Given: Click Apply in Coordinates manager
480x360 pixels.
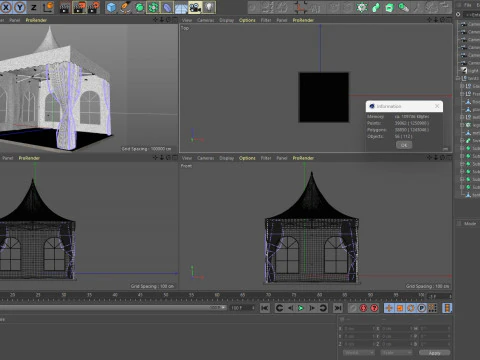Looking at the screenshot, I should tap(435, 353).
